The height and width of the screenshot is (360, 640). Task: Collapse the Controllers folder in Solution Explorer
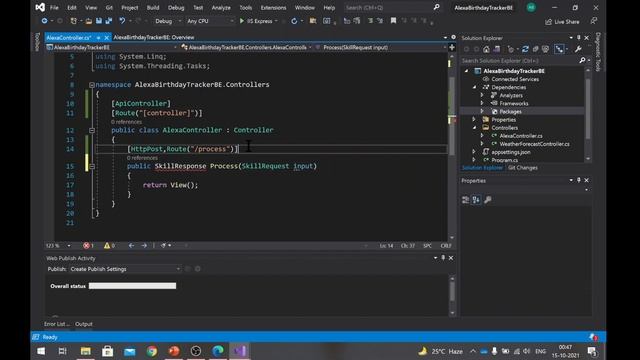[x=474, y=127]
